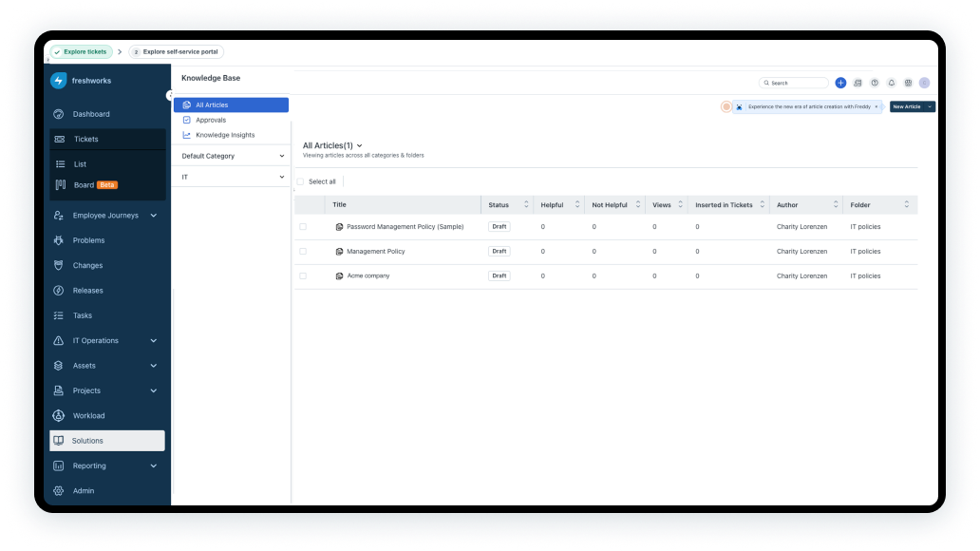This screenshot has height=551, width=980.
Task: Click the freshworks logo icon
Action: [x=59, y=80]
